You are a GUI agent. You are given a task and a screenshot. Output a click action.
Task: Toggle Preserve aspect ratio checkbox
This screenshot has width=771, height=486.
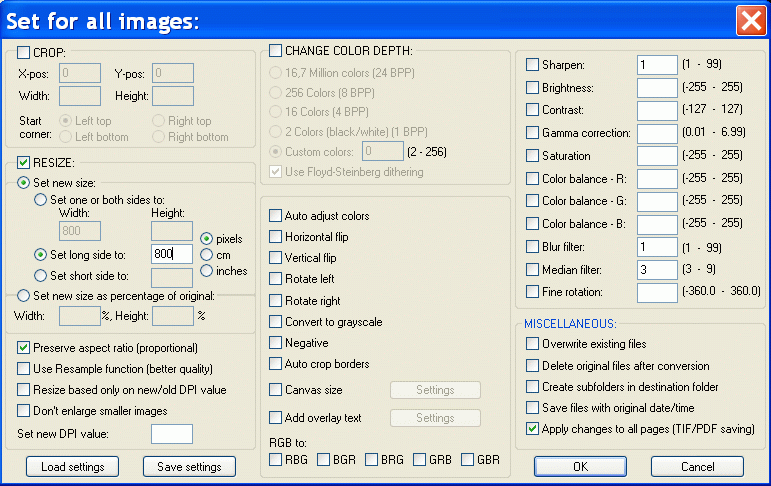pos(24,348)
